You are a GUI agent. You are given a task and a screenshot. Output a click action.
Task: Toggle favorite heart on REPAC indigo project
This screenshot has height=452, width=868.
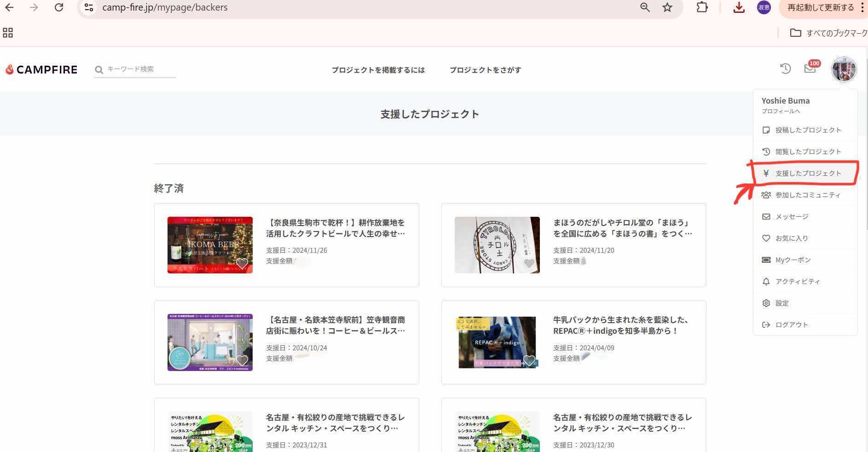[529, 360]
